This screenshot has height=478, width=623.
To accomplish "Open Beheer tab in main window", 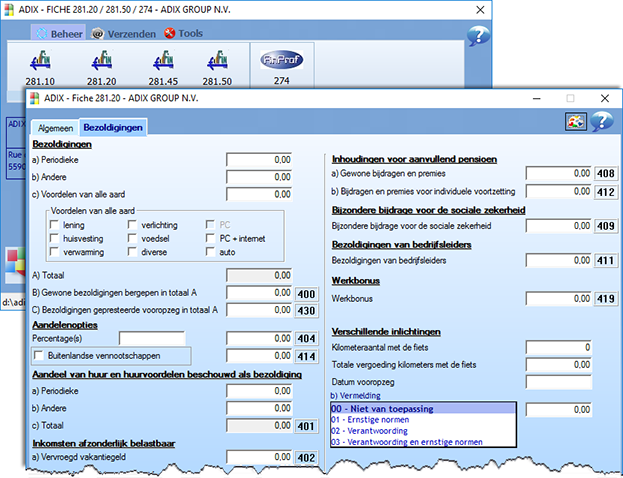I will pos(59,34).
